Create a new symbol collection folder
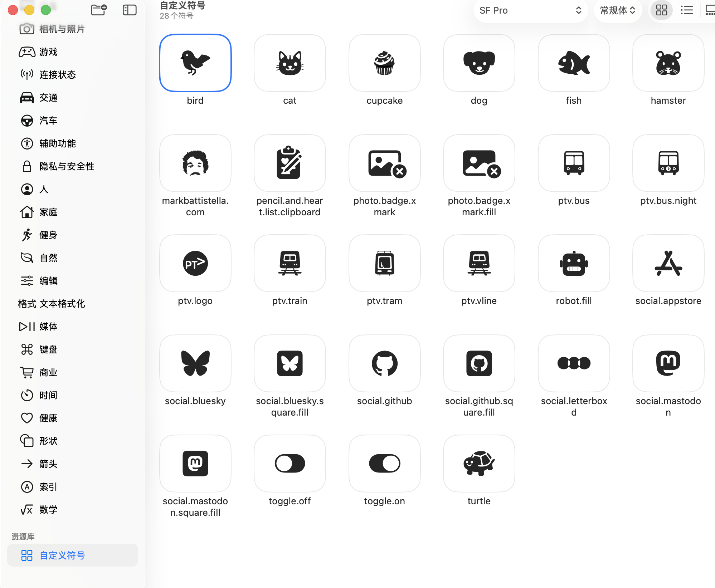 (x=99, y=10)
